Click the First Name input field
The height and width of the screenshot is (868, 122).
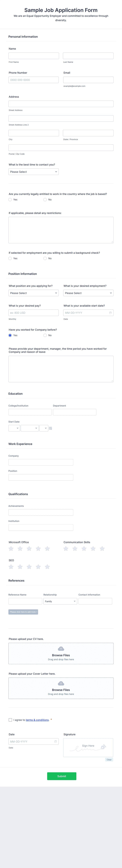[34, 56]
